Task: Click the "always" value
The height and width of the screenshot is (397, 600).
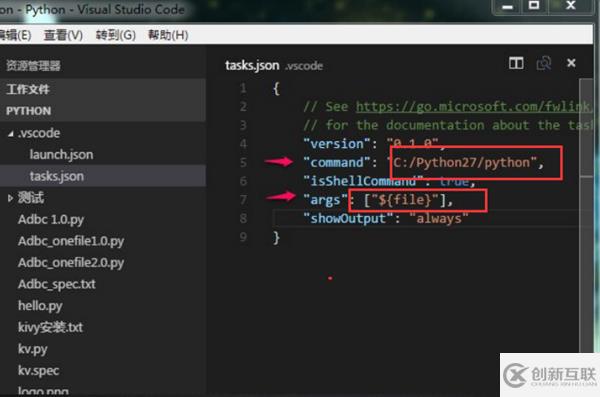Action: tap(439, 218)
